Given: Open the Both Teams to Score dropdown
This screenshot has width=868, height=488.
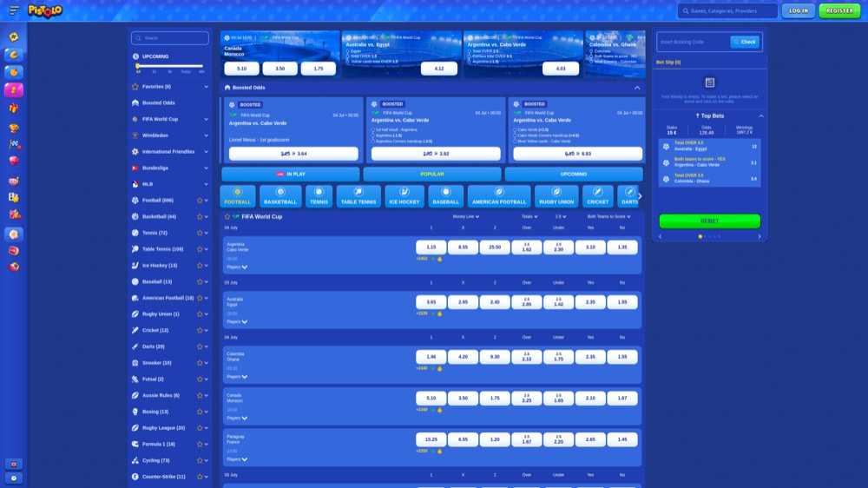Looking at the screenshot, I should 609,216.
